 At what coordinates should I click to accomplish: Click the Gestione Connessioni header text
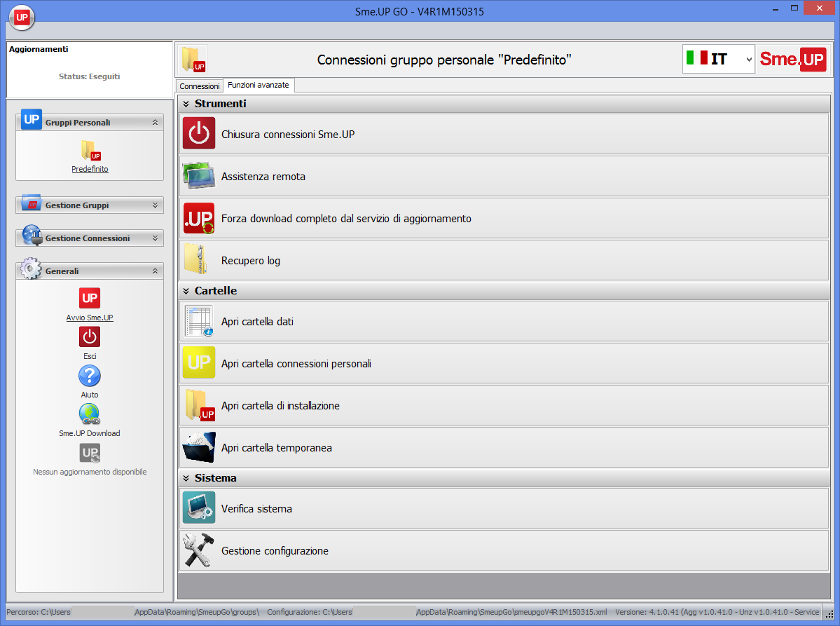tap(88, 238)
